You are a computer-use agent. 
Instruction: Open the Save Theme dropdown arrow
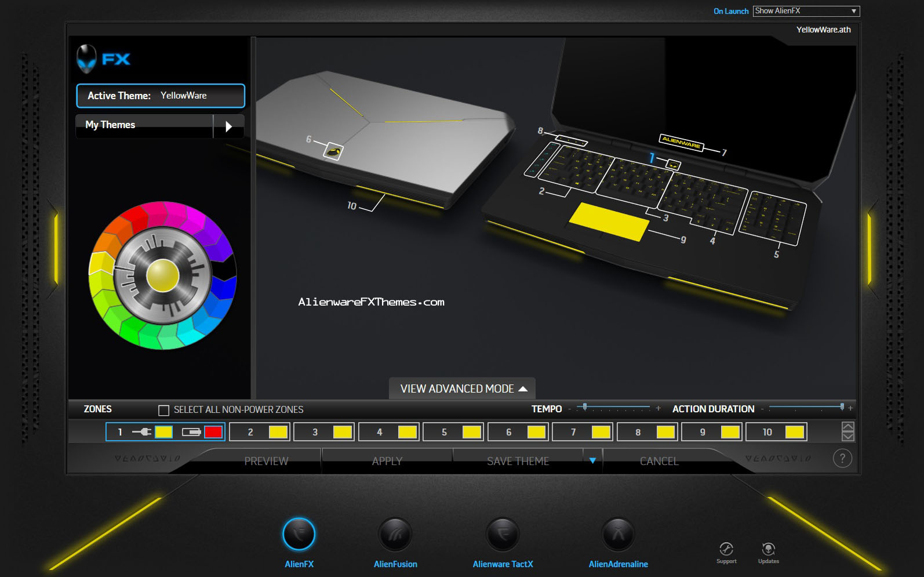pos(592,460)
